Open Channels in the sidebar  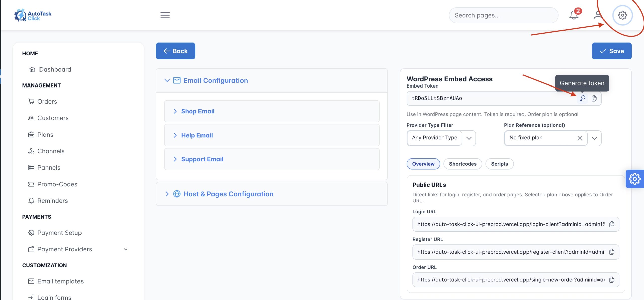coord(46,151)
